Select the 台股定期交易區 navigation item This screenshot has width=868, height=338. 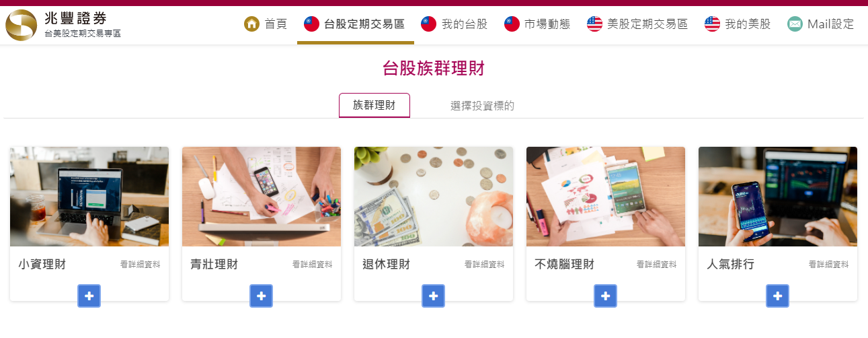[354, 24]
